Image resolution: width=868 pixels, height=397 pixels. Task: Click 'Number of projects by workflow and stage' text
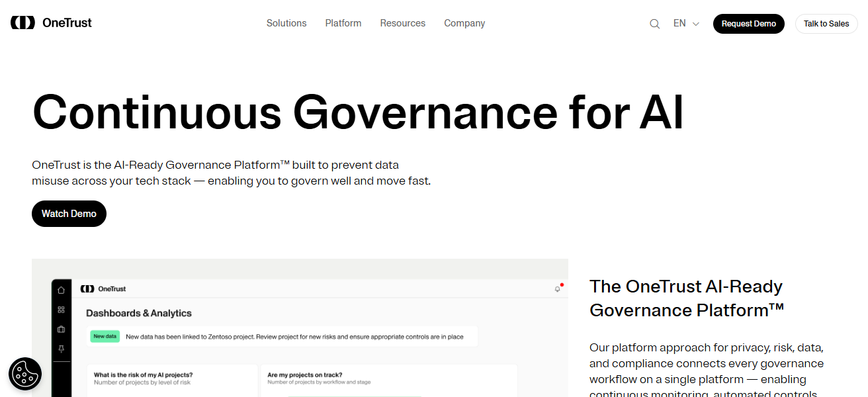320,382
